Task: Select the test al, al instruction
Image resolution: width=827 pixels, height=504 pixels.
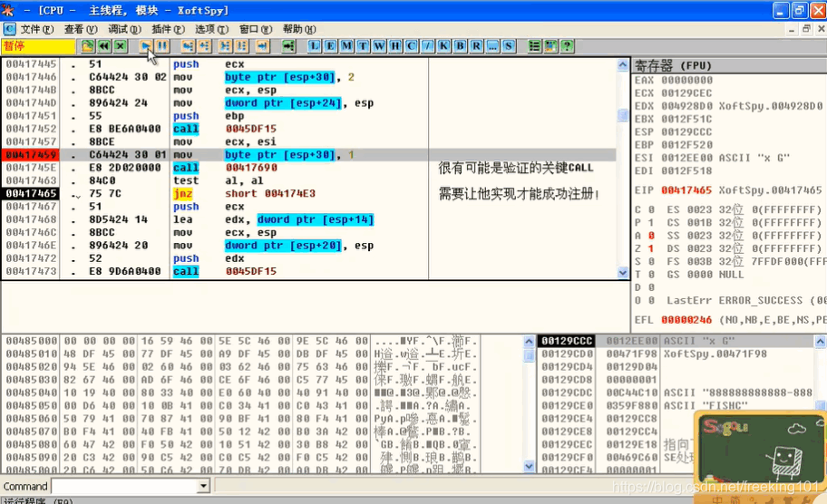Action: (x=218, y=180)
